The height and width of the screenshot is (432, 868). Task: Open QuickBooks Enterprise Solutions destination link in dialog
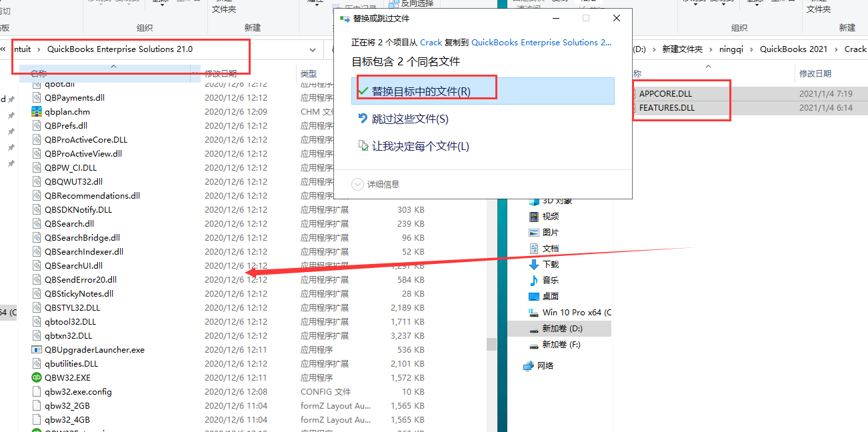(541, 42)
